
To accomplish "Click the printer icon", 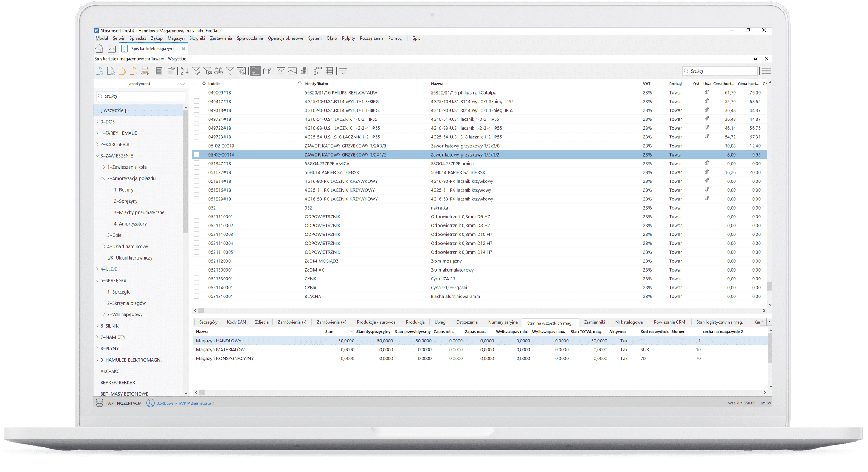I will [145, 71].
